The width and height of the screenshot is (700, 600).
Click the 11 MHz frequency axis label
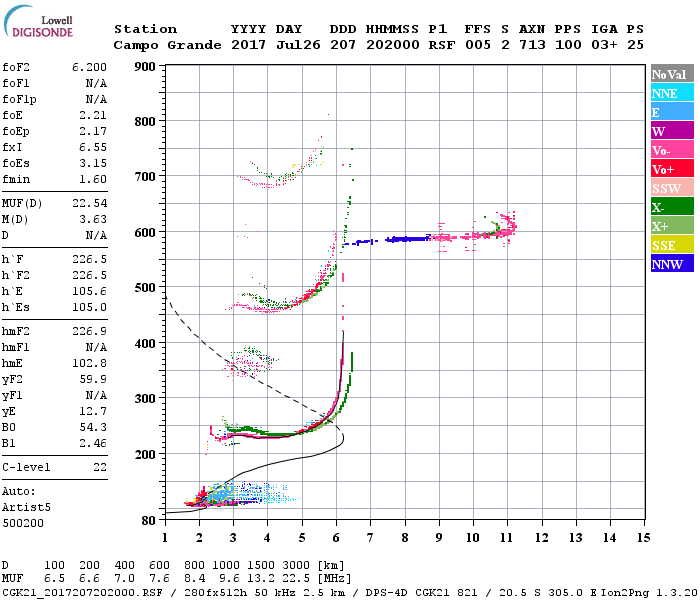pos(506,538)
